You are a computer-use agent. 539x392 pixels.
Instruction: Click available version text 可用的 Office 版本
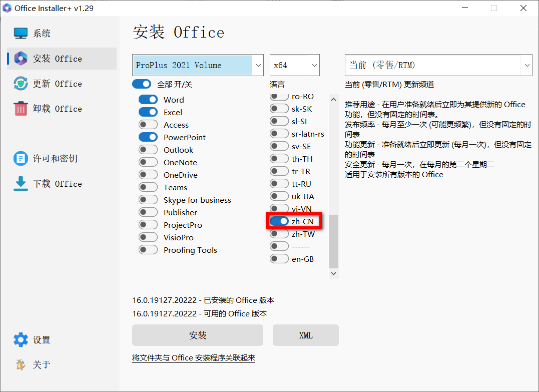pyautogui.click(x=235, y=313)
